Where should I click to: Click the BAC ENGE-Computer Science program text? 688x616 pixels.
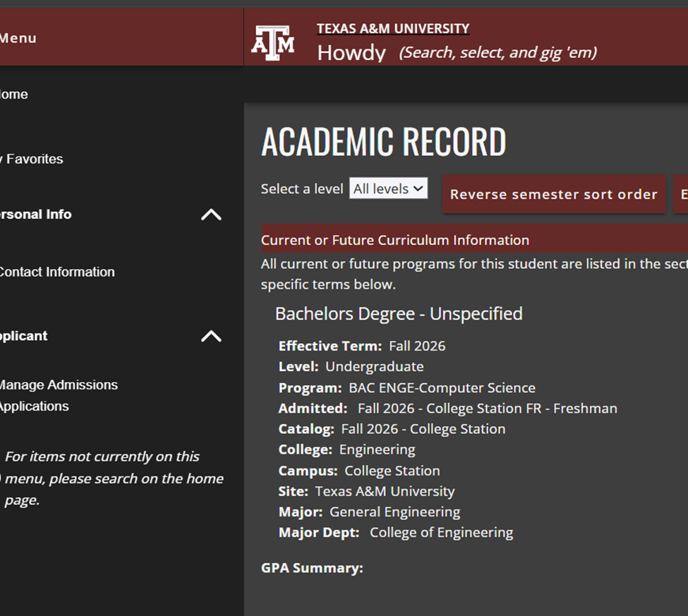pyautogui.click(x=442, y=387)
